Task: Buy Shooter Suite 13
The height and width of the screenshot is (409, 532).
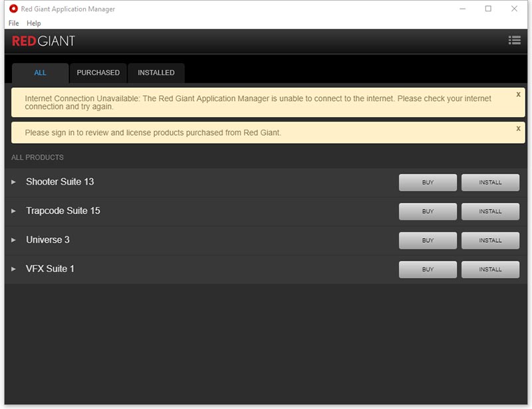Action: pos(428,182)
